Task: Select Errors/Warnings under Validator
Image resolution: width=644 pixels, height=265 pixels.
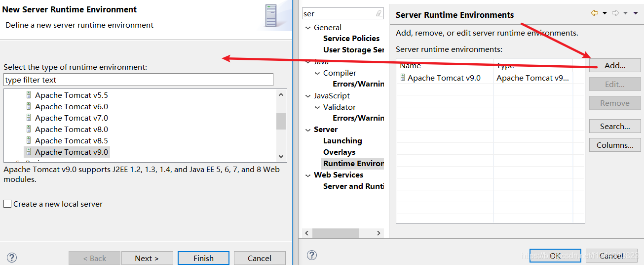Action: click(358, 118)
